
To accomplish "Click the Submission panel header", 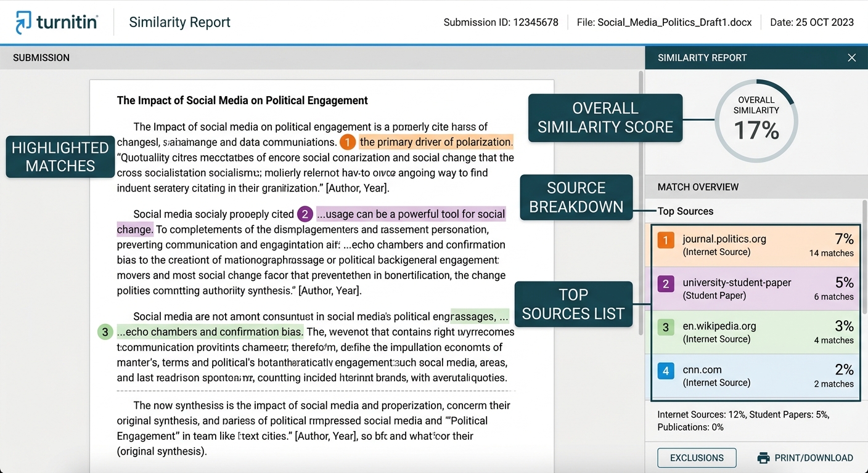I will pos(322,58).
